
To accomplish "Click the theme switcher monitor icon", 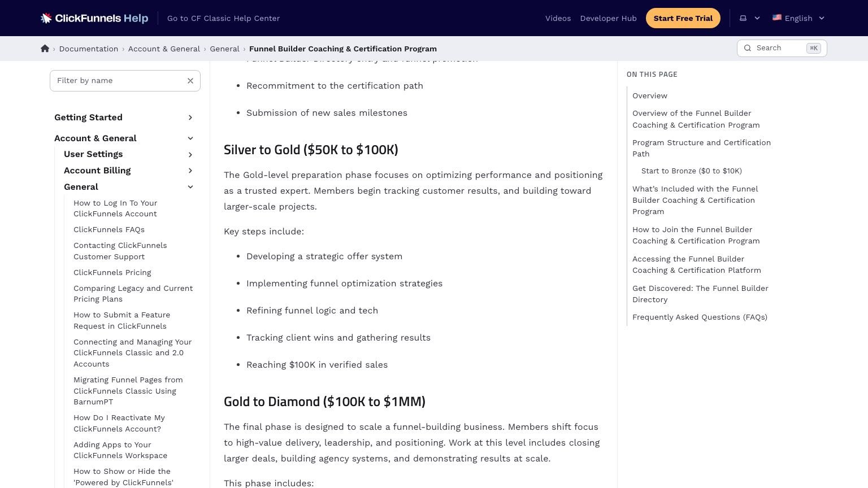I will [x=743, y=18].
